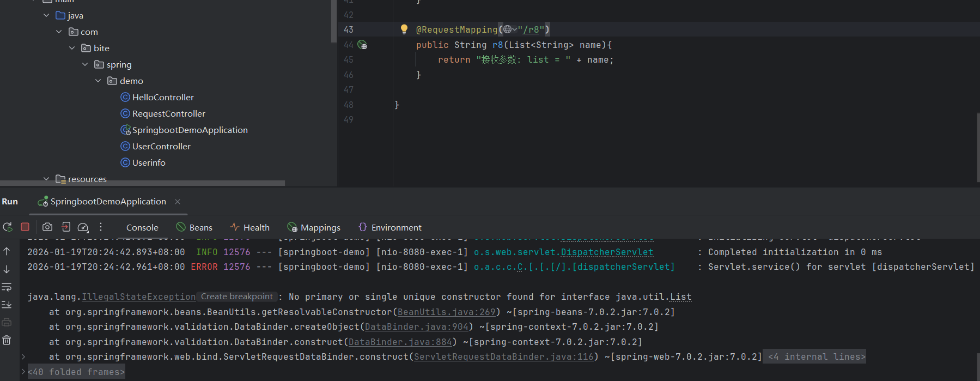The image size is (980, 381).
Task: Collapse the spring package
Action: 85,64
